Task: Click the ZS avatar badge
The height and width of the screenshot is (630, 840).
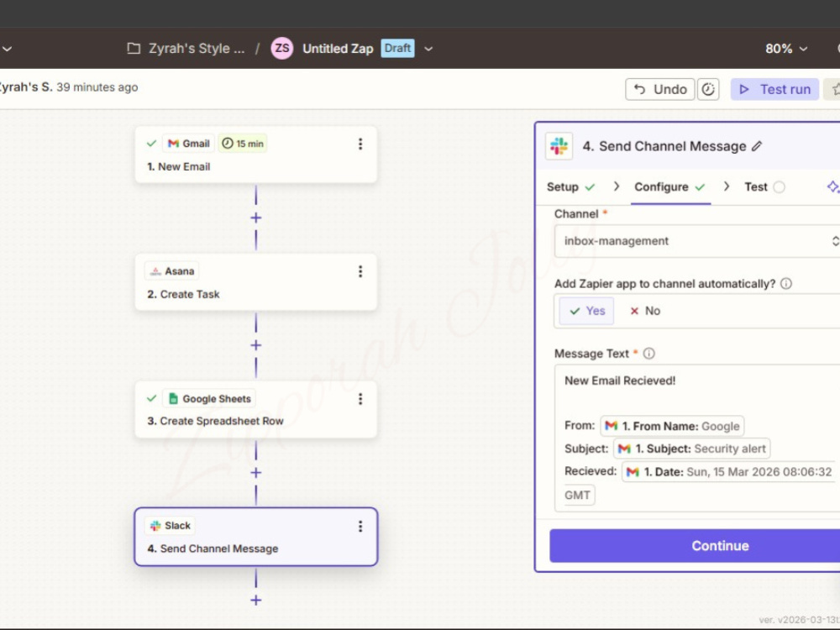Action: pyautogui.click(x=281, y=48)
